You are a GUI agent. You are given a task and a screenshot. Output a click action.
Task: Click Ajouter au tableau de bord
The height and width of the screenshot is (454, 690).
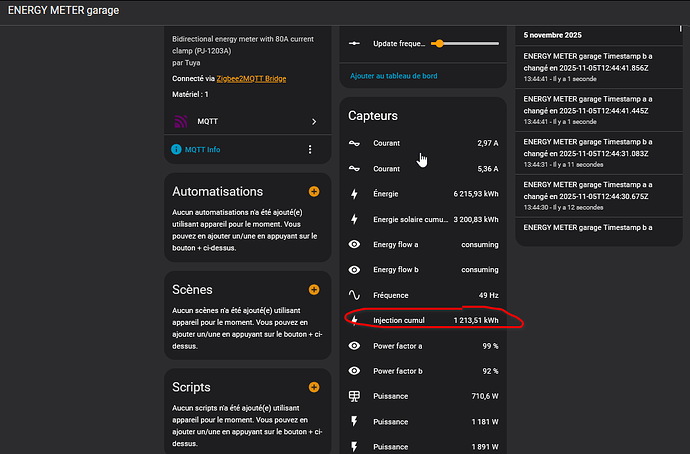point(392,76)
